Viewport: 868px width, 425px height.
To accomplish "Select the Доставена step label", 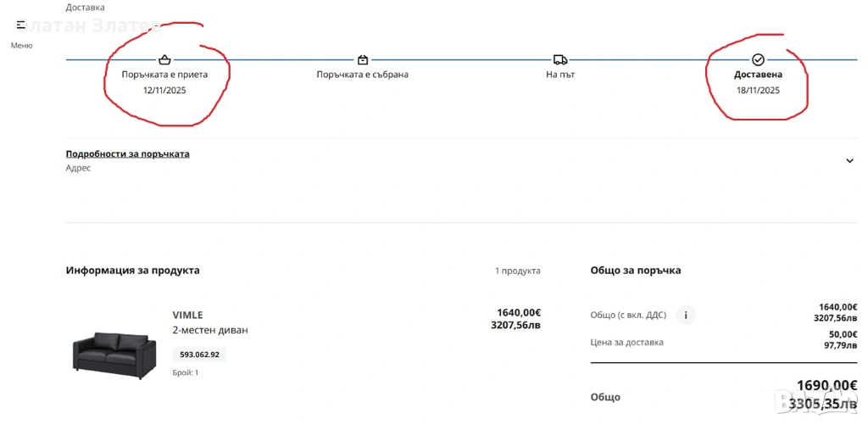I will (758, 75).
